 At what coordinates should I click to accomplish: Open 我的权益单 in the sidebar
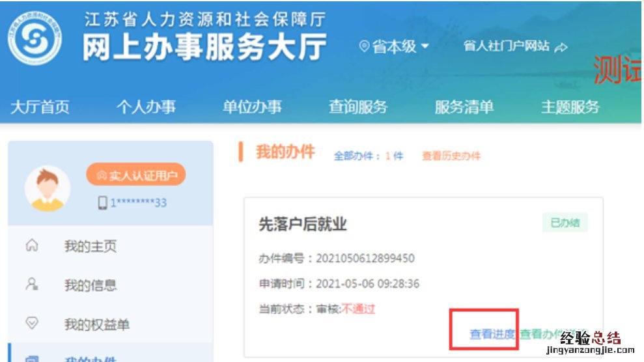pos(97,324)
